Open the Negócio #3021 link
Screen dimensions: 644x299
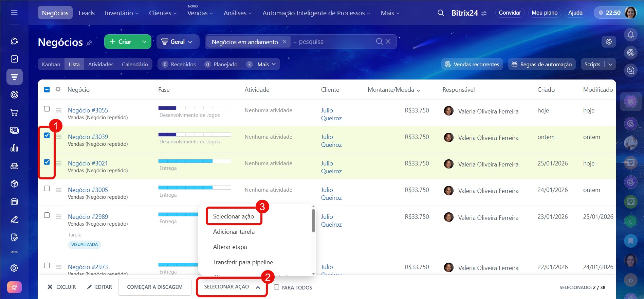pos(88,163)
